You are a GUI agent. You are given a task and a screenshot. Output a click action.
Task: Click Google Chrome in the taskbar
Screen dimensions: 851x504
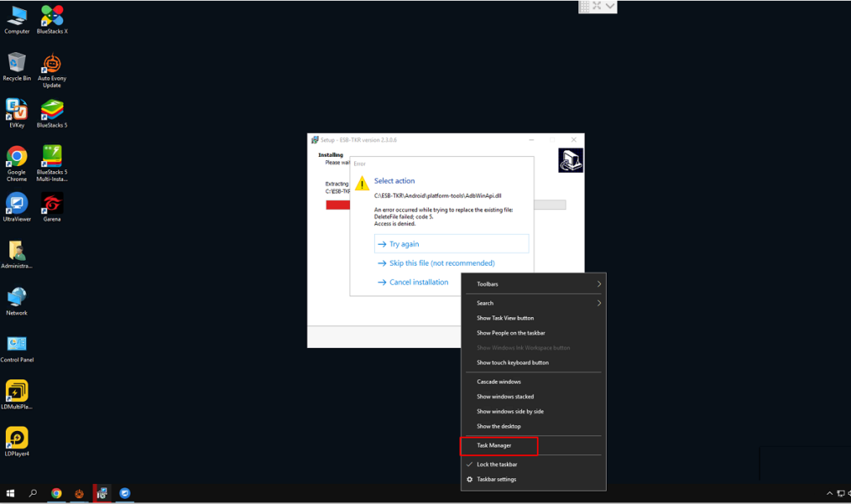pyautogui.click(x=57, y=493)
